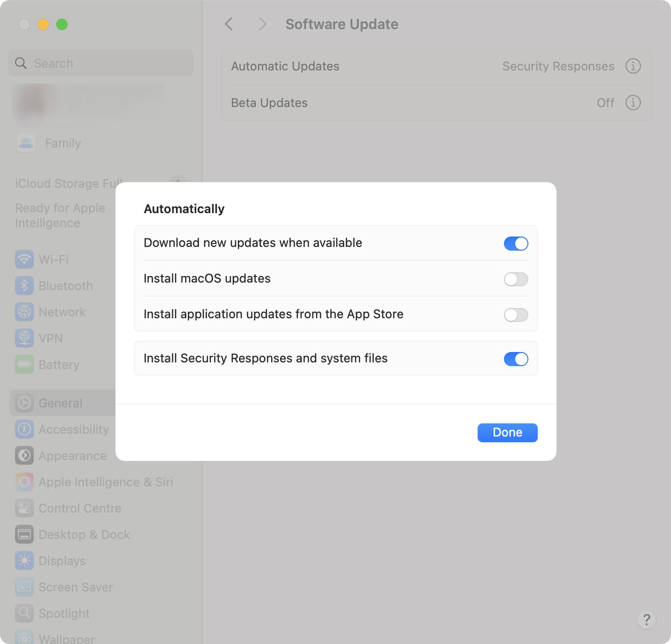Show Beta Updates info details
The image size is (671, 644).
pyautogui.click(x=633, y=103)
